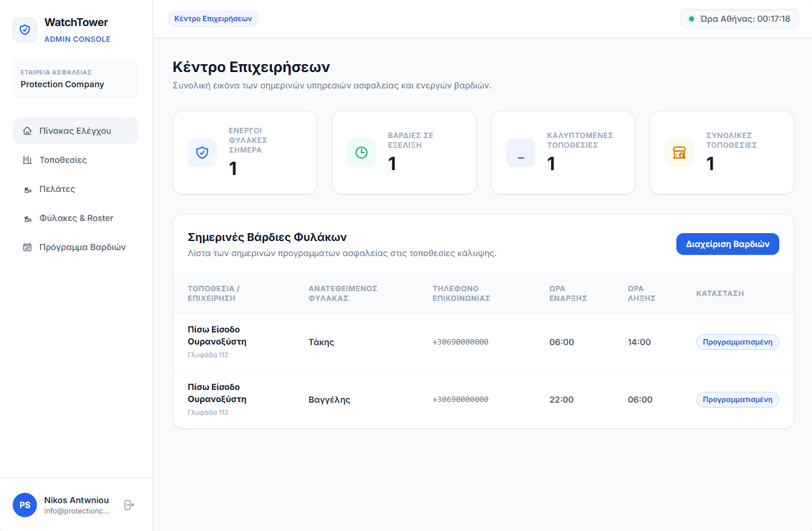Screen dimensions: 812x531
Task: Click the home icon beside Πίνακας Ελέγχου
Action: point(27,131)
